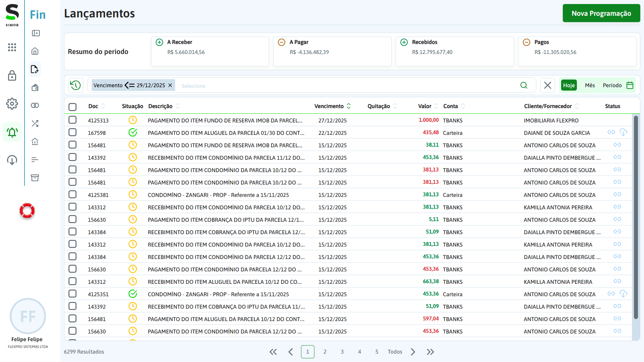
Task: Click the archive box icon in the sidebar
Action: coord(35,178)
